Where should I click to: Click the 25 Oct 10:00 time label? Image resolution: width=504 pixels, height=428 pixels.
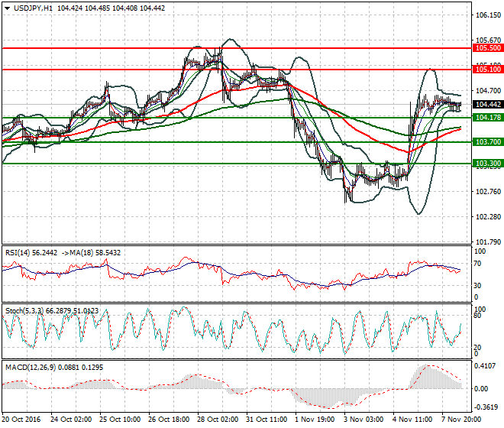120,420
